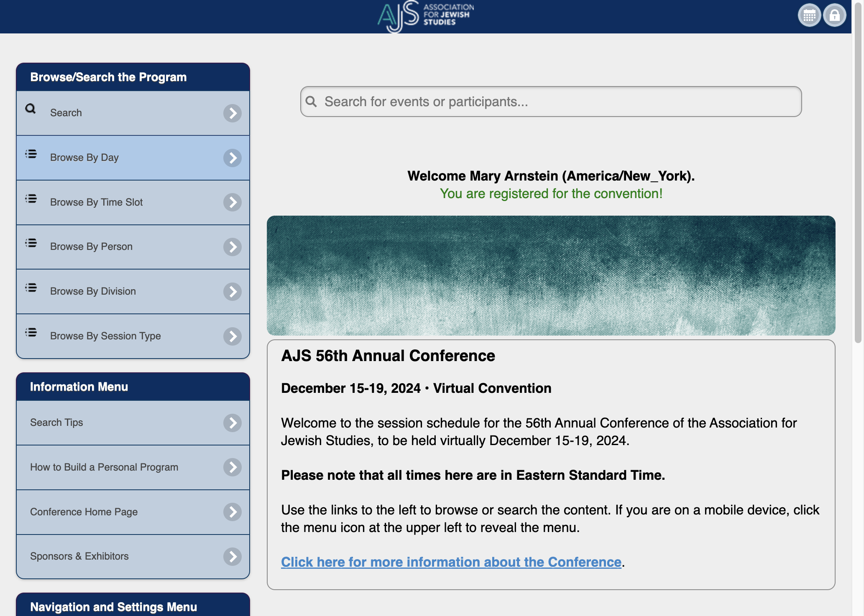Focus the Search for events or participants field
Image resolution: width=864 pixels, height=616 pixels.
pos(551,102)
